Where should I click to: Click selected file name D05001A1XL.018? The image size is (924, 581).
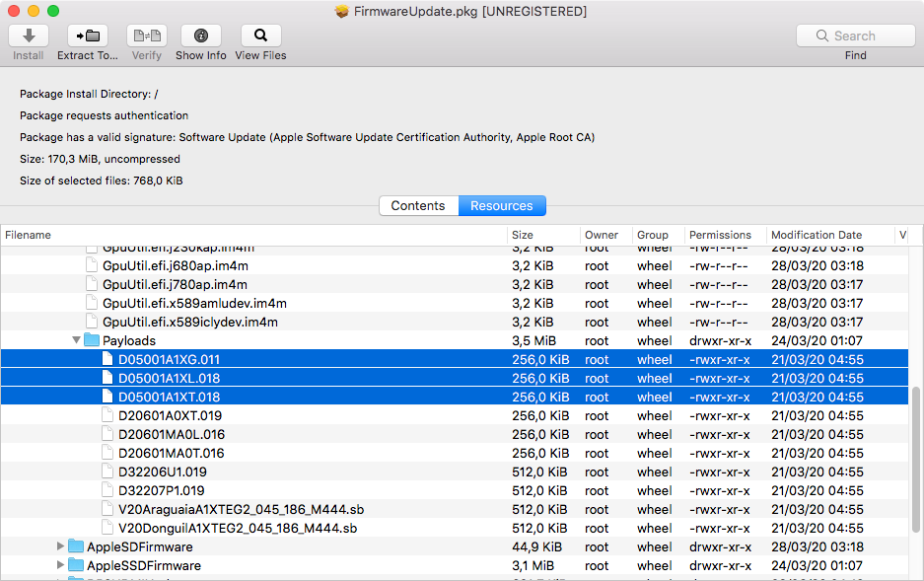[170, 379]
